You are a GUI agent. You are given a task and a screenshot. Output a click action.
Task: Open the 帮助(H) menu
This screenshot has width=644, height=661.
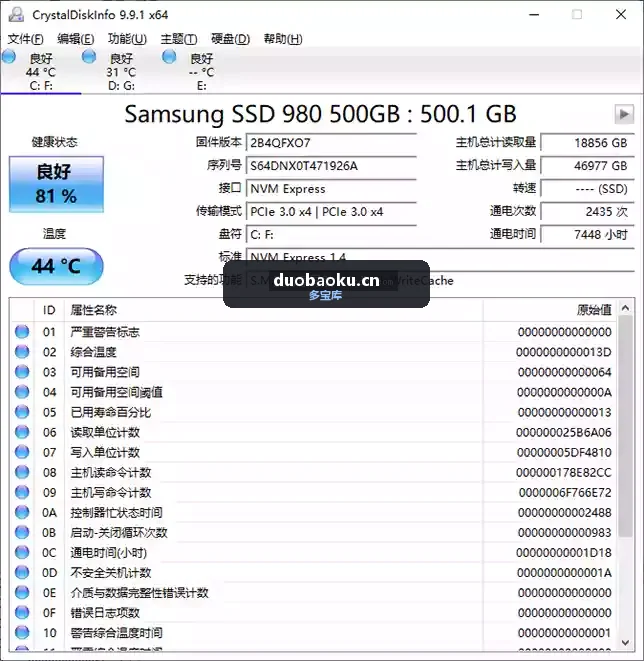tap(283, 39)
